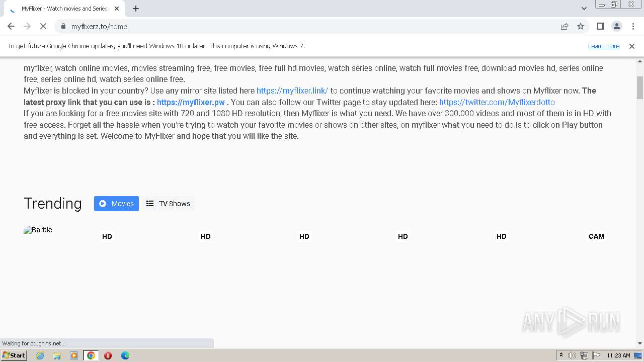This screenshot has height=362, width=644.
Task: Open the Twitter Myflixerdotto link
Action: (497, 102)
